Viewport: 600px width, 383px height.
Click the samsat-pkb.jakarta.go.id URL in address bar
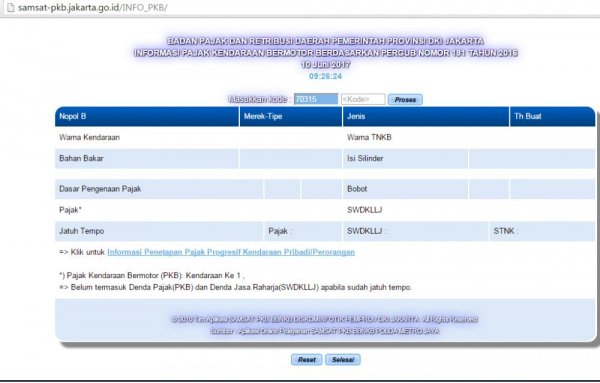coord(93,7)
